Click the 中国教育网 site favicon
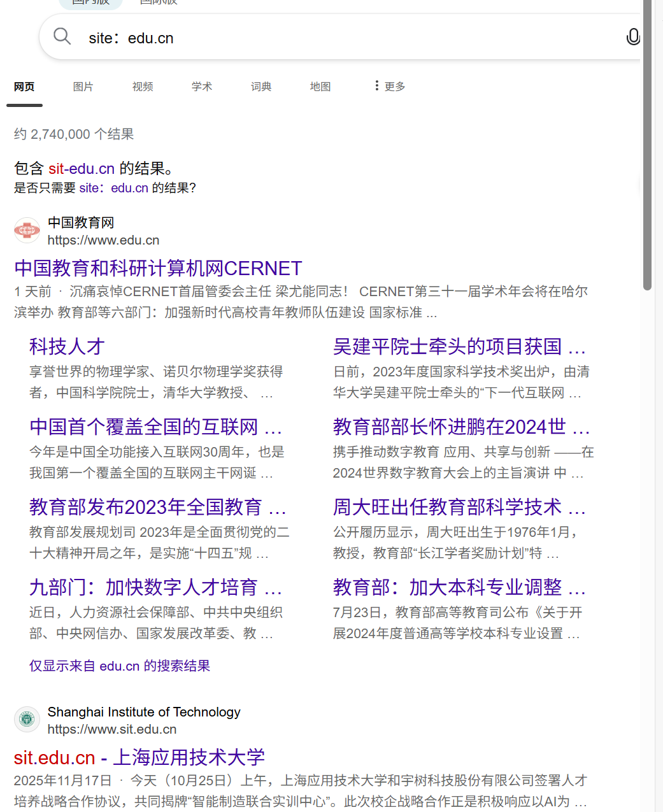 [x=27, y=231]
